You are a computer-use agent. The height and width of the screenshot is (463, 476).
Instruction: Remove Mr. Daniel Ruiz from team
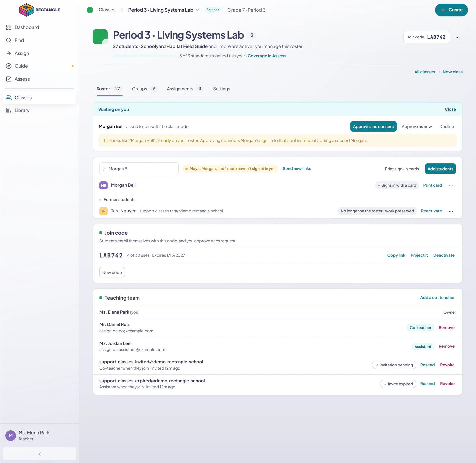(x=446, y=328)
